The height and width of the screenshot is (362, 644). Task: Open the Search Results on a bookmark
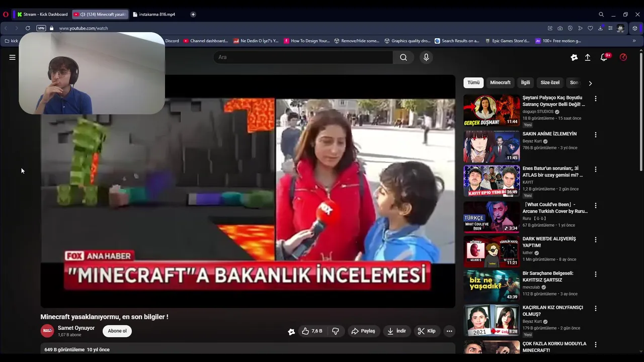pos(457,41)
